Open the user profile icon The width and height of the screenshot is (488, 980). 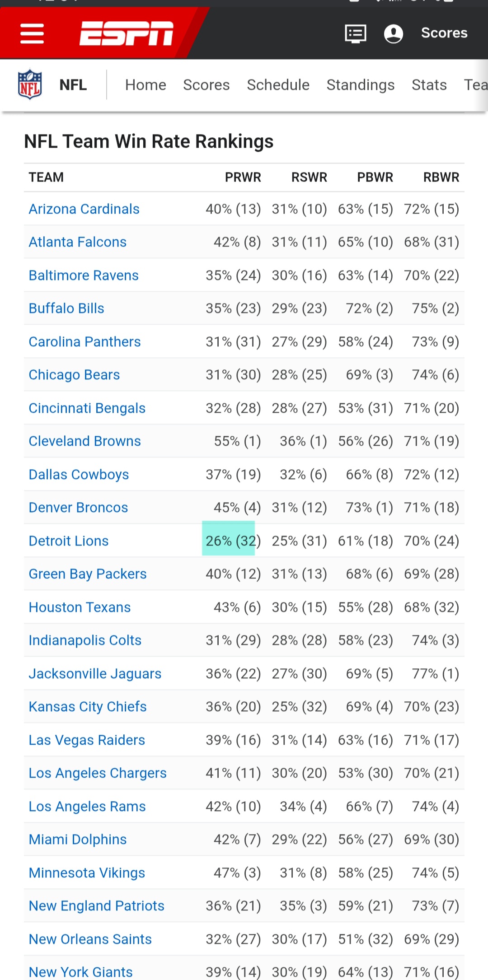pos(393,33)
